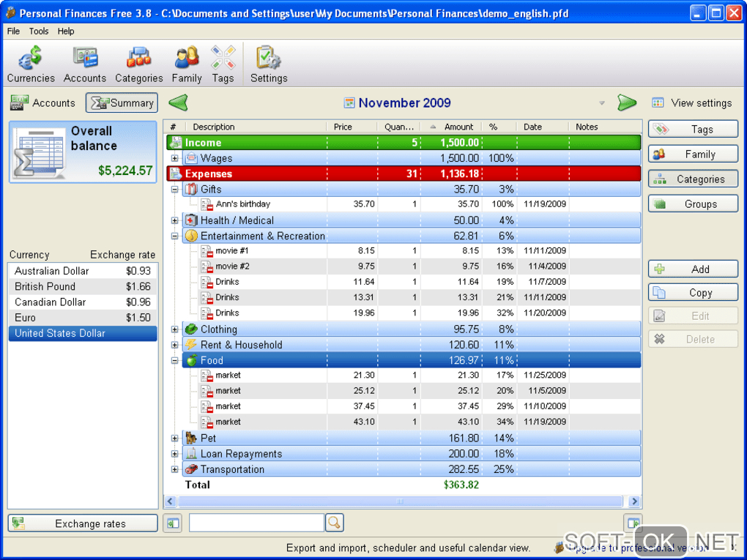Select the United States Dollar currency row
747x560 pixels.
point(83,333)
